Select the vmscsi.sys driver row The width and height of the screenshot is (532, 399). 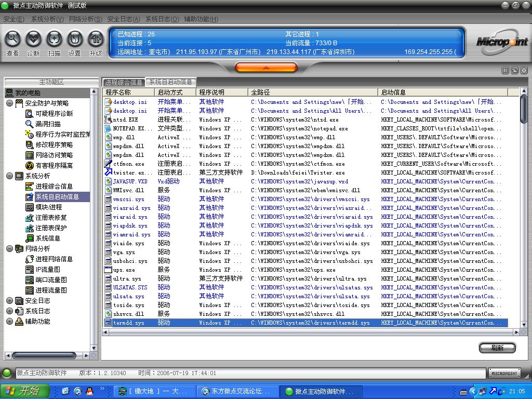click(x=305, y=199)
